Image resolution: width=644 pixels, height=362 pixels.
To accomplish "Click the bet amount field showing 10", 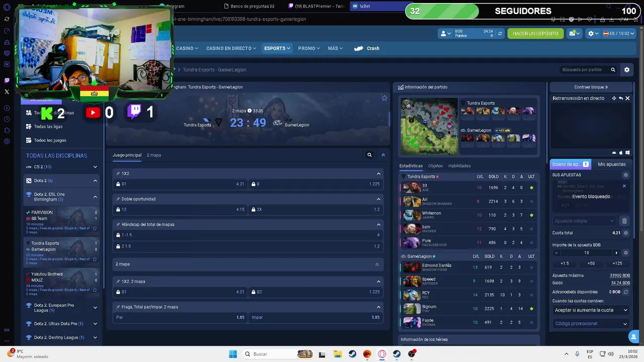I will pyautogui.click(x=586, y=253).
